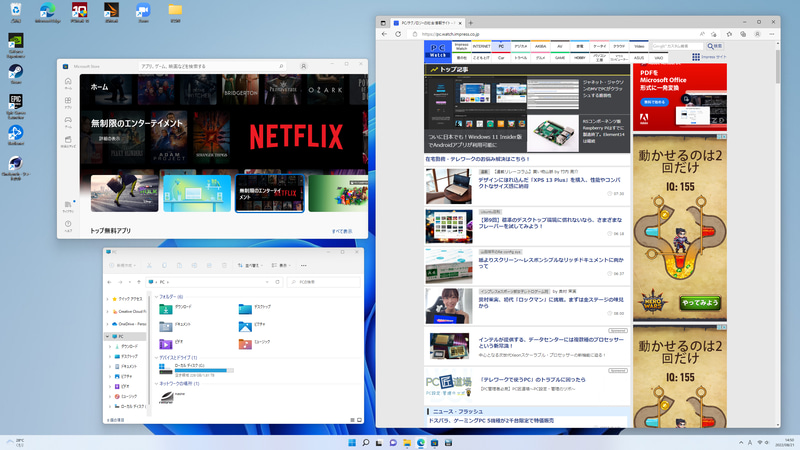The image size is (800, 450).
Task: Open Steam shortcut on the desktop
Action: click(x=16, y=75)
